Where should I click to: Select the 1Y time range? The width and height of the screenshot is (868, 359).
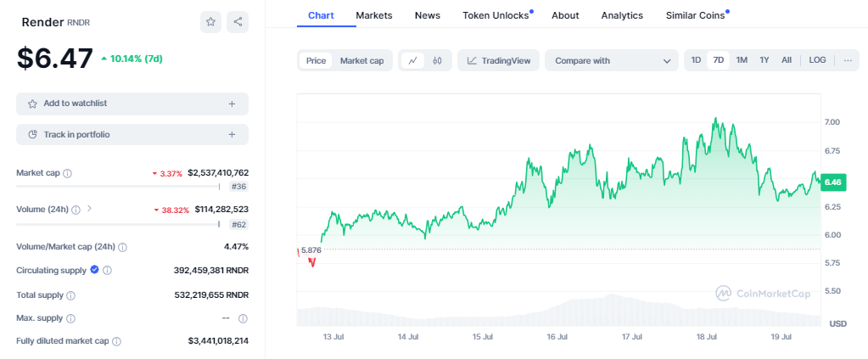point(764,60)
